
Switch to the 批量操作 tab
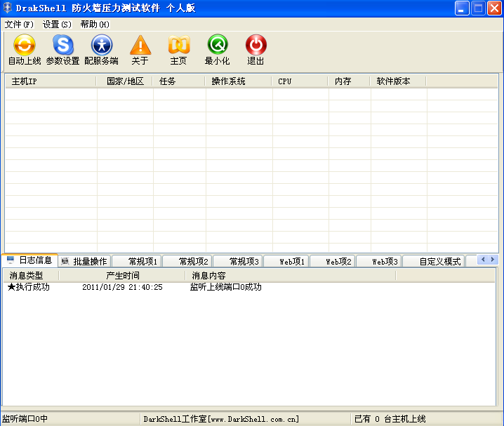pos(84,261)
